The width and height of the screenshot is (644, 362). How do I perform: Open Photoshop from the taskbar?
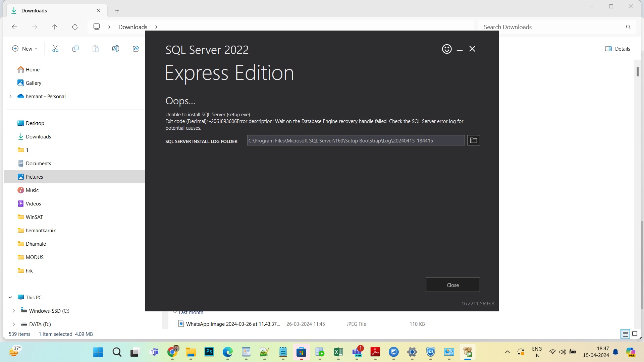pos(209,352)
